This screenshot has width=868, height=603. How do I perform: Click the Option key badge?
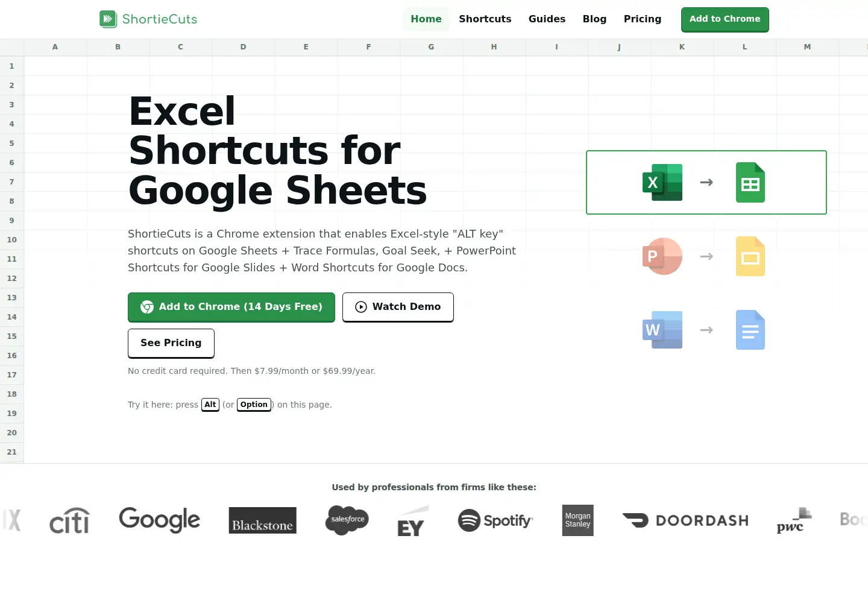tap(254, 405)
